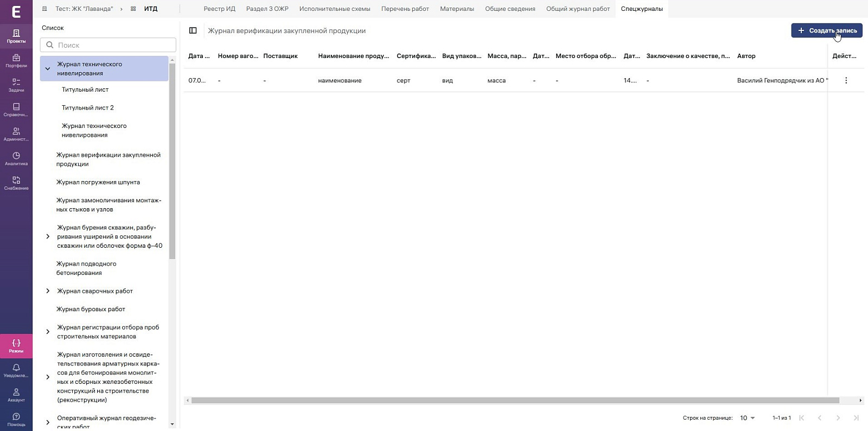Open the Аналитика sidebar icon

16,159
